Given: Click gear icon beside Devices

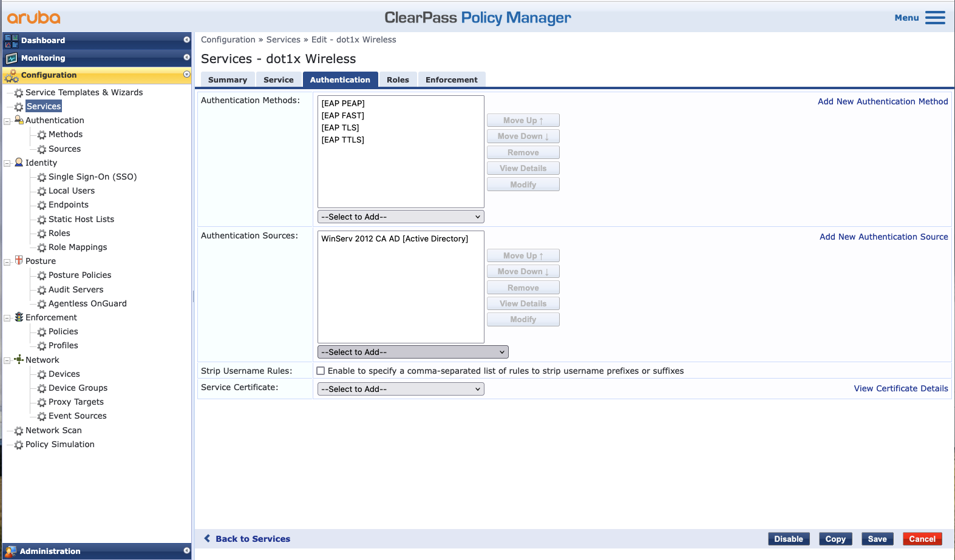Looking at the screenshot, I should tap(42, 374).
